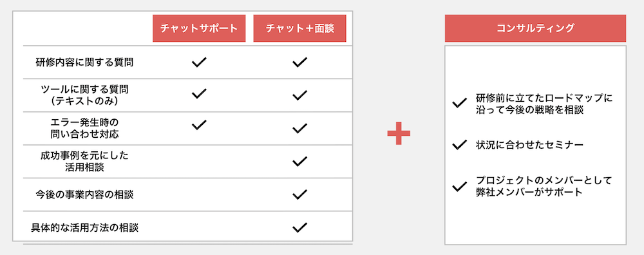Viewport: 644px width, 255px height.
Task: Click チャットサポート checkmark for ツールに関する質問
Action: tap(199, 93)
